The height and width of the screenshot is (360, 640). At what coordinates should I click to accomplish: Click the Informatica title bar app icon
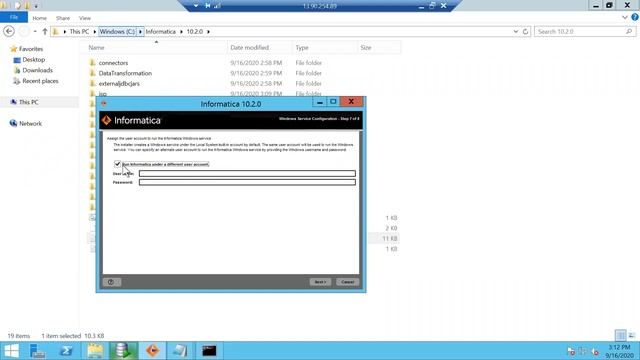pyautogui.click(x=104, y=104)
